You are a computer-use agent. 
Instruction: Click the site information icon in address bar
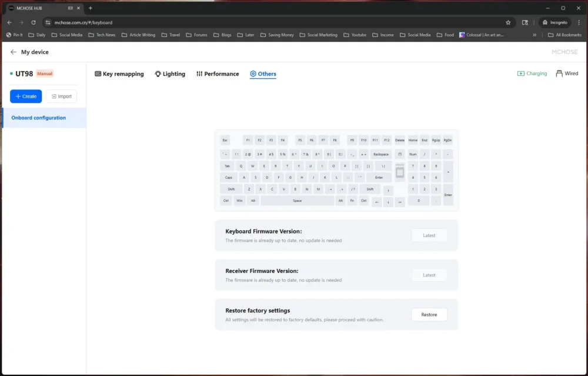48,22
